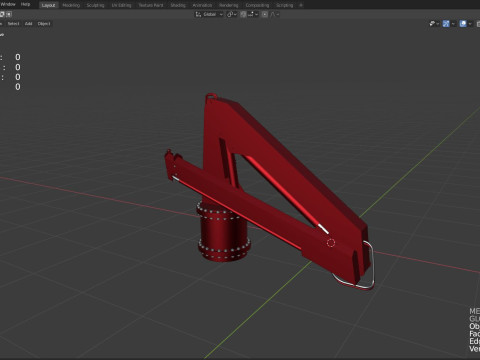Open the Window menu
Viewport: 480px width, 360px height.
7,4
